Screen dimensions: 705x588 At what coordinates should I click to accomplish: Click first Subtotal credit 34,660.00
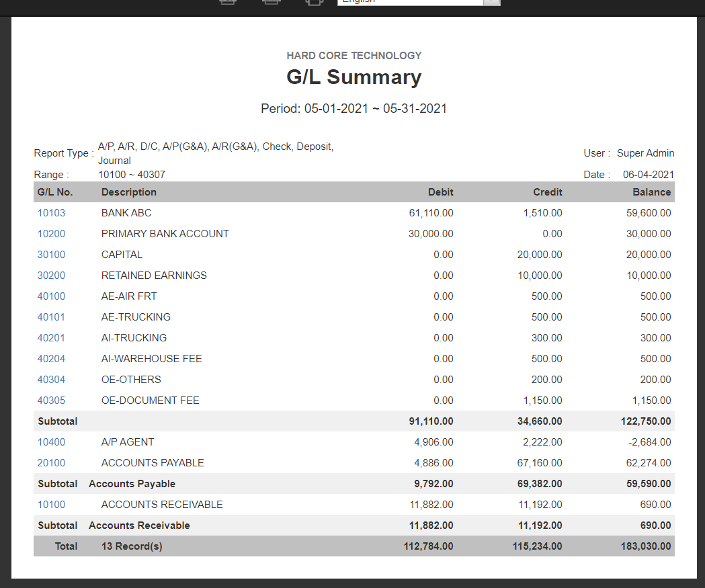(540, 421)
